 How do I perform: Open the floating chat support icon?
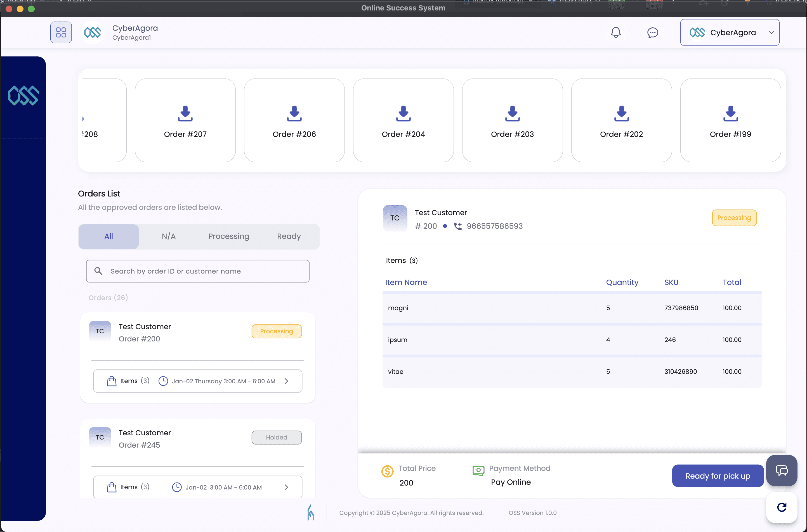point(782,471)
